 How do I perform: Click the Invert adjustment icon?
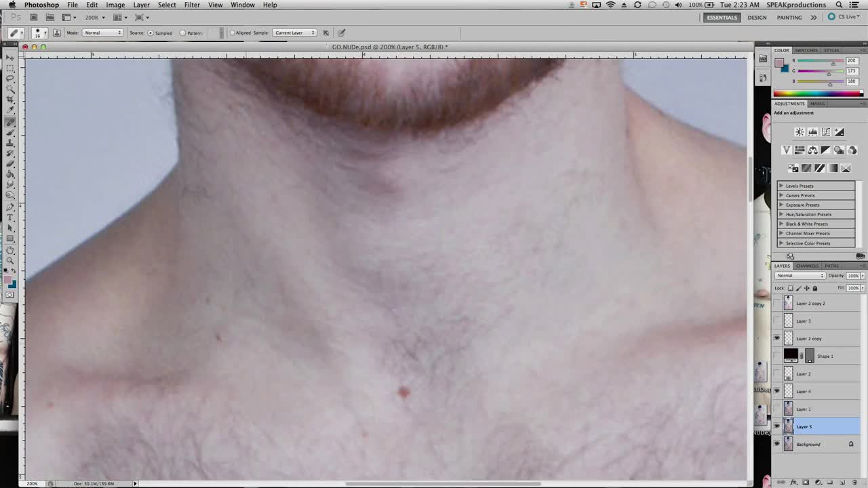[x=793, y=168]
